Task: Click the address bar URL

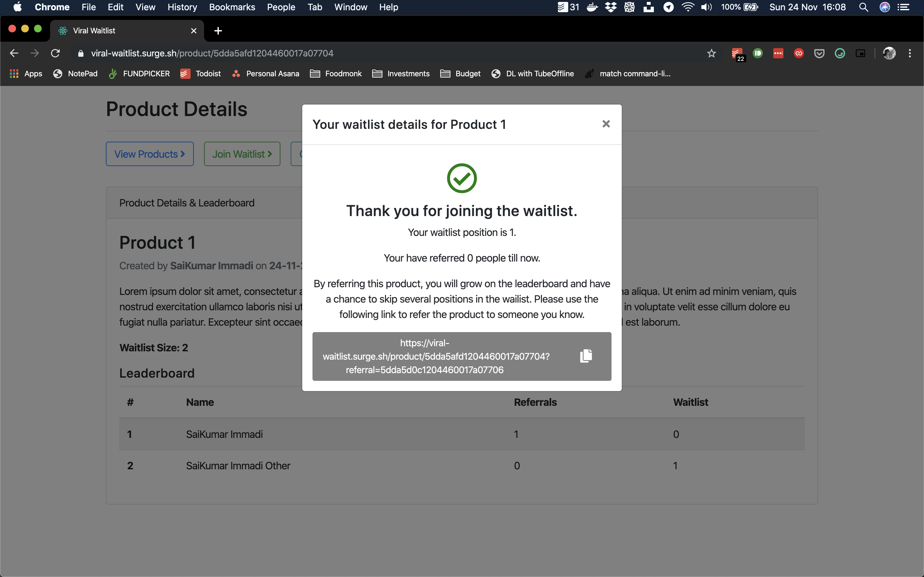Action: [x=212, y=54]
